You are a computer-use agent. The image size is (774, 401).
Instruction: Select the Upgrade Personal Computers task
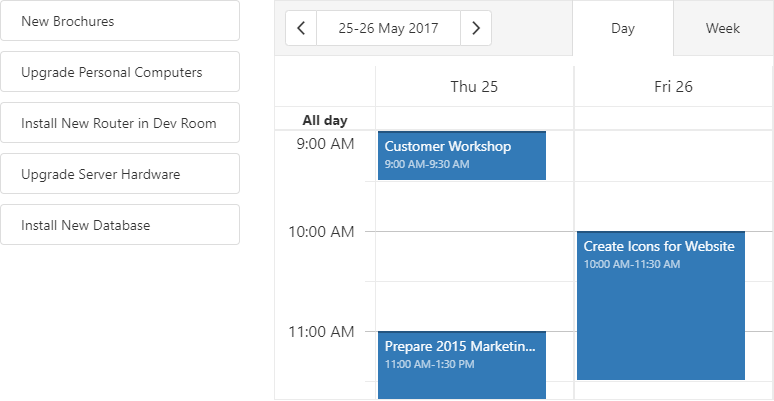pos(120,72)
